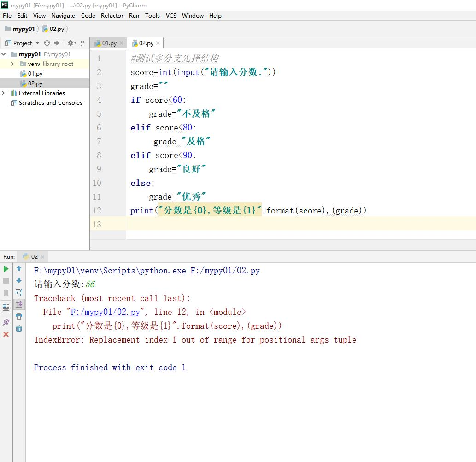Click line number 12 in the gutter
Image resolution: width=476 pixels, height=462 pixels.
[x=97, y=211]
